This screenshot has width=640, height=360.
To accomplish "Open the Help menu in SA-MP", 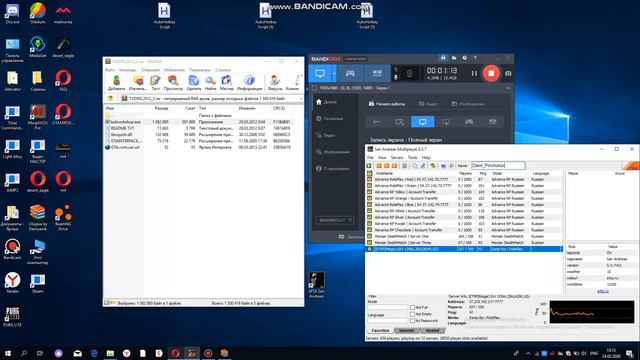I will (426, 157).
